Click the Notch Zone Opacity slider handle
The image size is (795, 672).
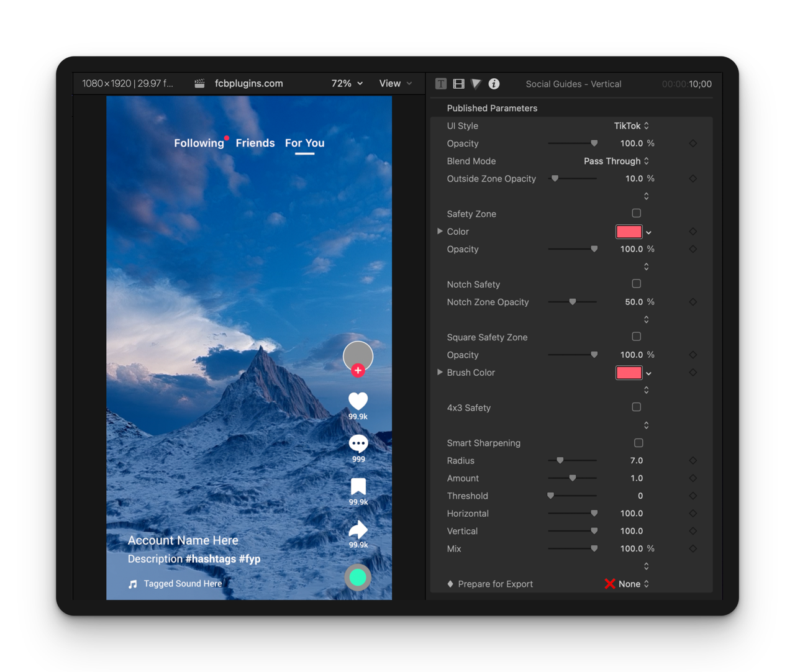[573, 302]
